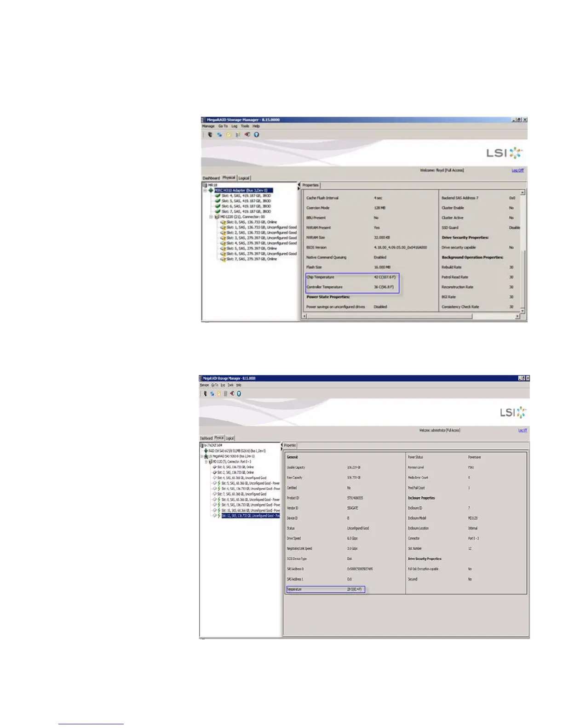The width and height of the screenshot is (563, 728).
Task: Click the Vendor ID value SEAGATE
Action: [352, 508]
